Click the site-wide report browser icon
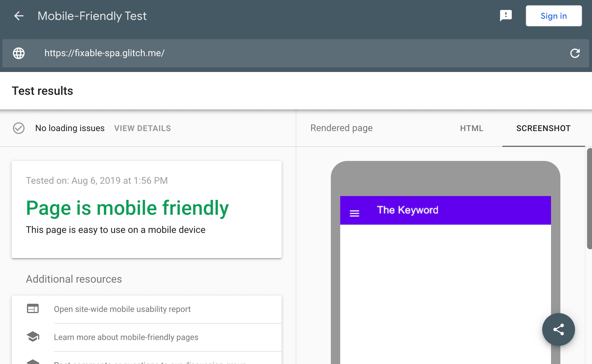This screenshot has width=592, height=364. click(32, 309)
